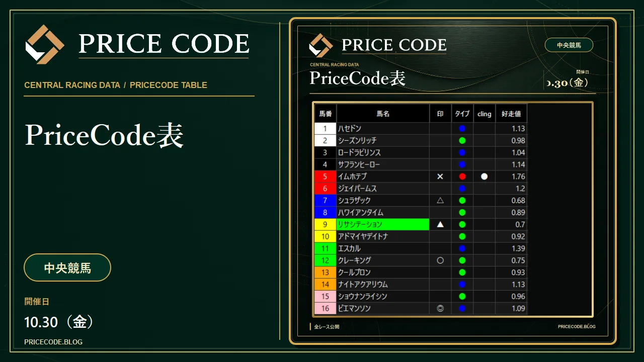Click the red type dot for イムホテプ

(x=462, y=176)
